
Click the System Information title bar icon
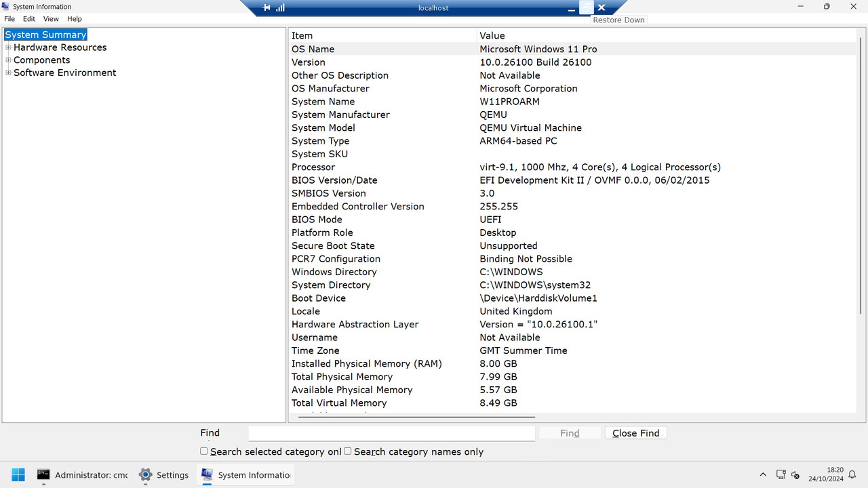point(6,6)
